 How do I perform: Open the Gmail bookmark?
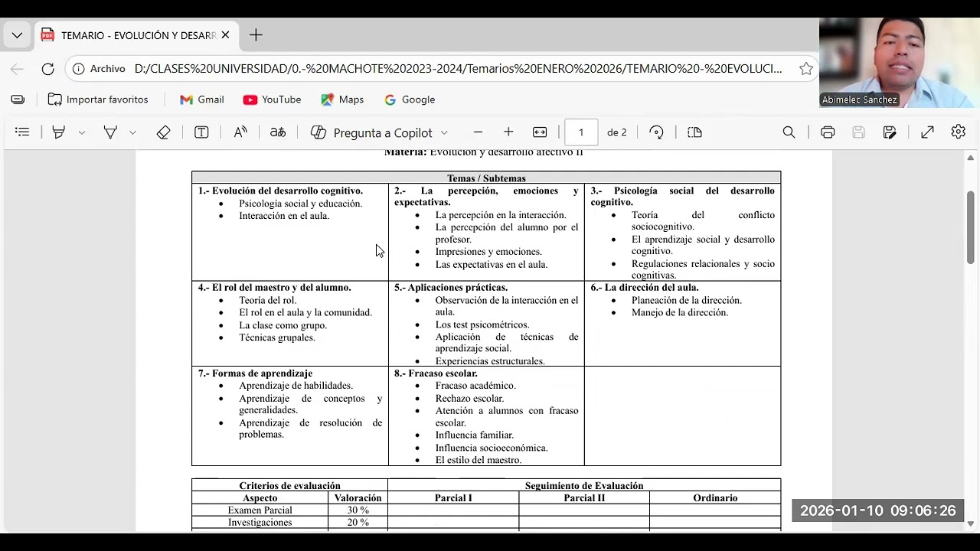202,99
